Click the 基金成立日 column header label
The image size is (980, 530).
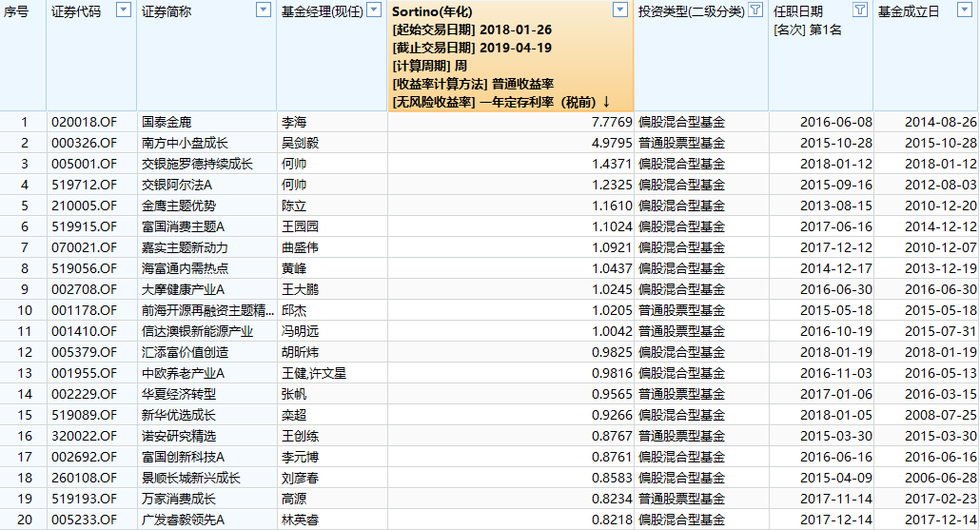pyautogui.click(x=908, y=11)
